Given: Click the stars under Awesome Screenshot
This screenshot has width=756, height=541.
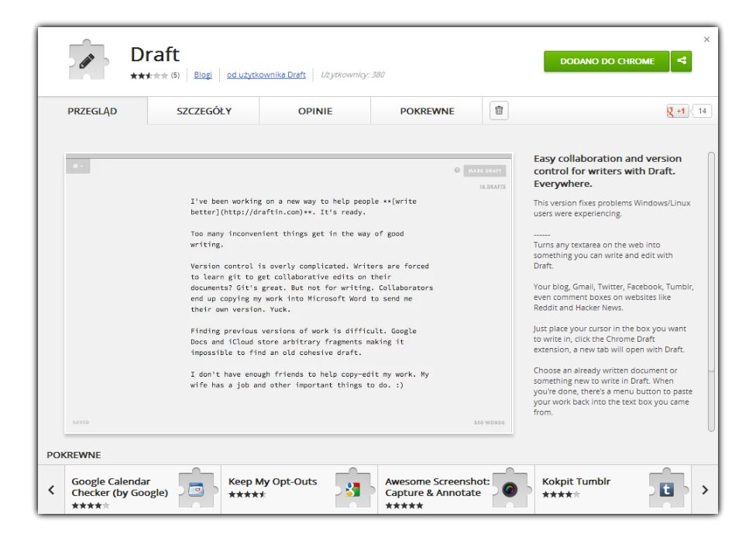Looking at the screenshot, I should tap(404, 505).
